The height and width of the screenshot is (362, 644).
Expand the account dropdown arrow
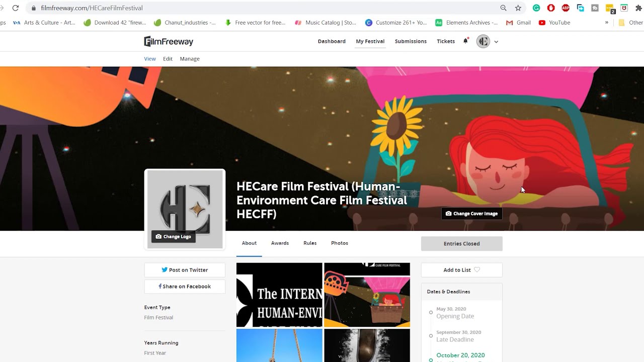click(x=496, y=42)
